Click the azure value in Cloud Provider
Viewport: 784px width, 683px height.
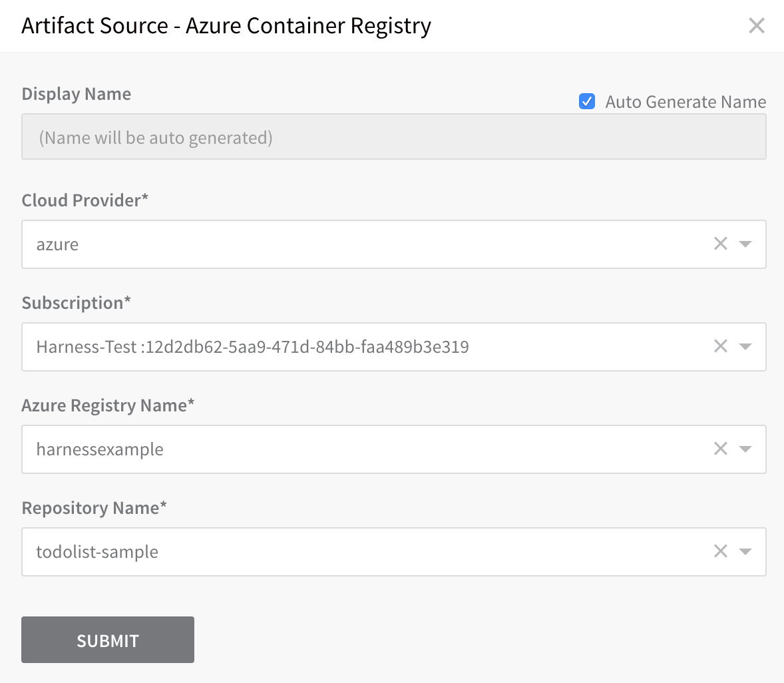coord(57,244)
